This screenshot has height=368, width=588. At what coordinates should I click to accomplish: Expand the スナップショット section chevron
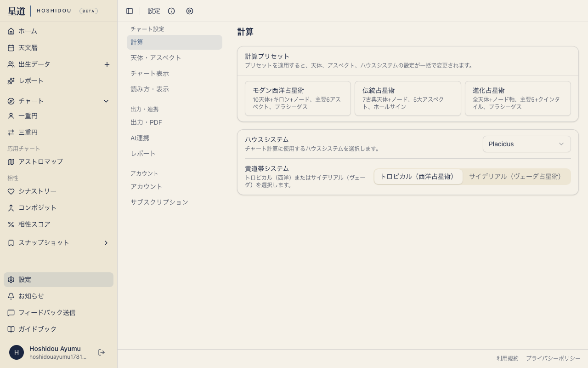106,243
